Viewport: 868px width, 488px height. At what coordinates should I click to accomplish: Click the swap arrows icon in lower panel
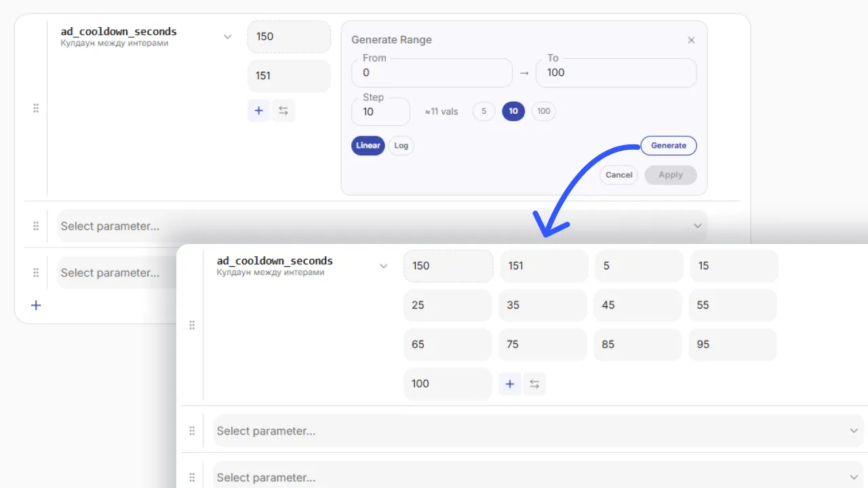click(534, 384)
